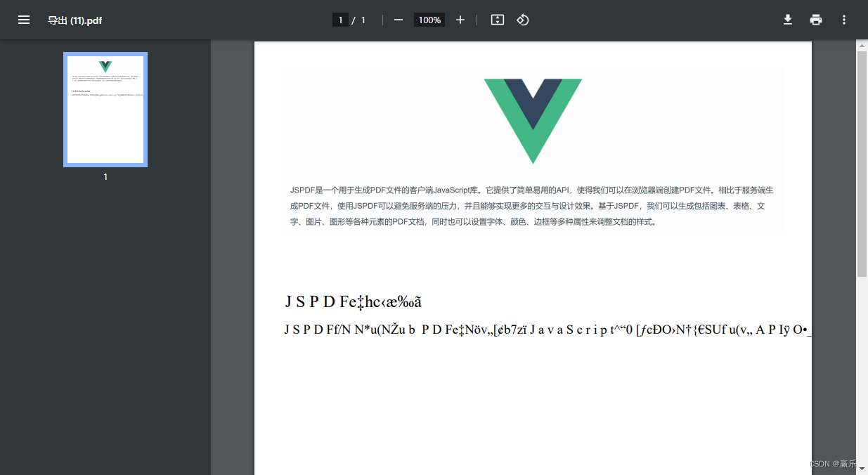The image size is (868, 475).
Task: Print 导出 (11).pdf
Action: point(816,20)
